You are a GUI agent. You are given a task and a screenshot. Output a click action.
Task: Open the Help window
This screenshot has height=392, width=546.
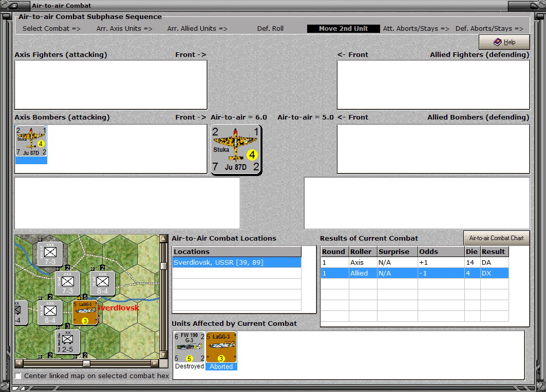[504, 42]
